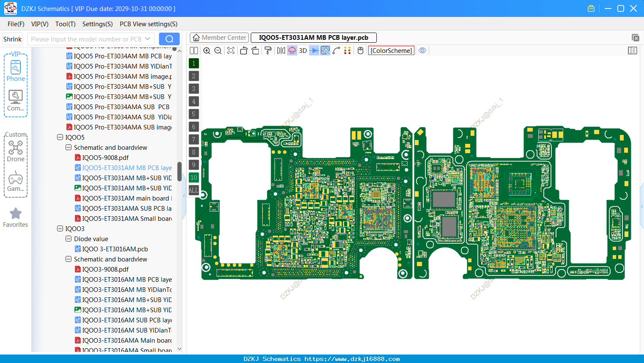The height and width of the screenshot is (363, 644).
Task: Open IQOO5-ET3031AM main board image file
Action: (x=123, y=198)
